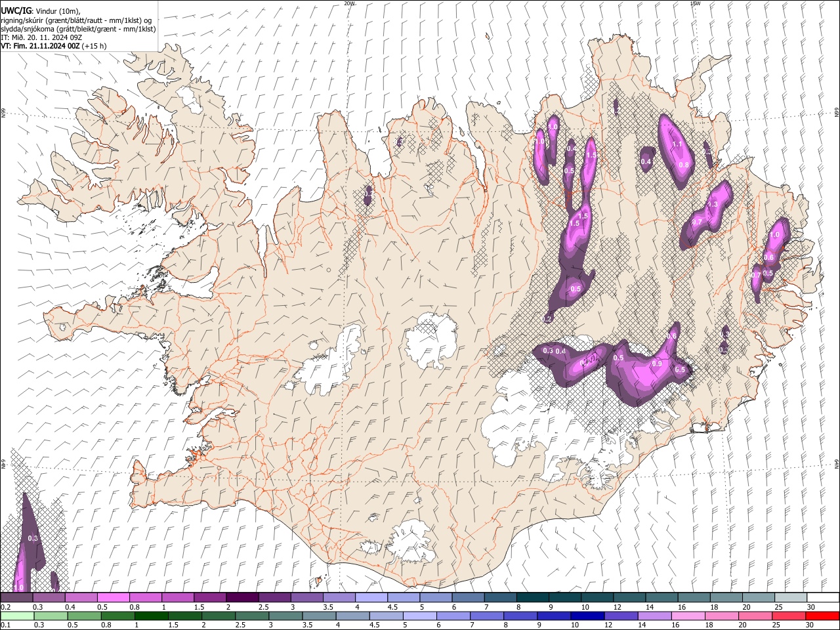This screenshot has width=840, height=630.
Task: Select rain scale swatch starting at 3
Action: tap(285, 616)
